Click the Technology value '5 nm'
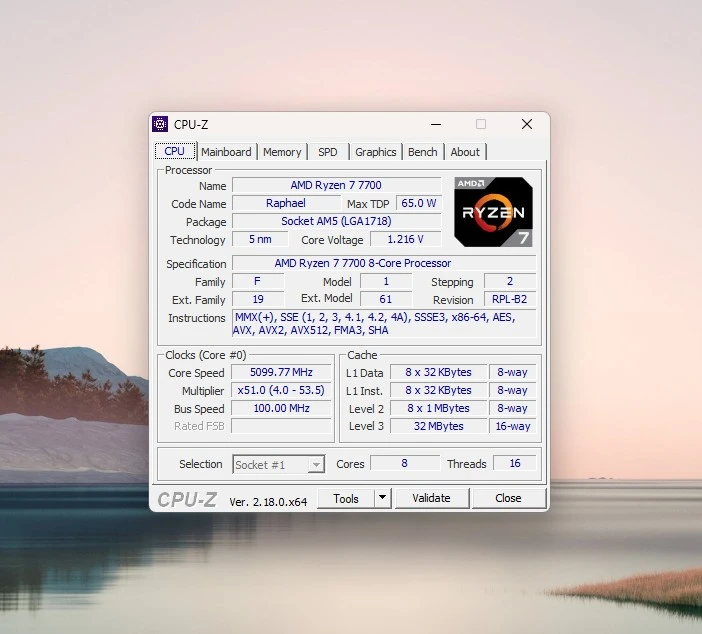 click(260, 239)
